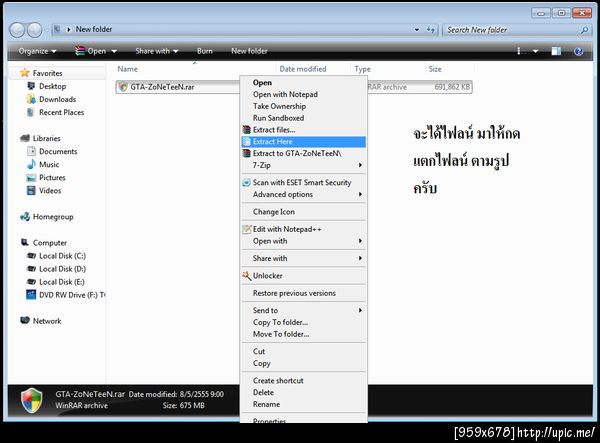Click the Desktop icon in sidebar

[31, 86]
